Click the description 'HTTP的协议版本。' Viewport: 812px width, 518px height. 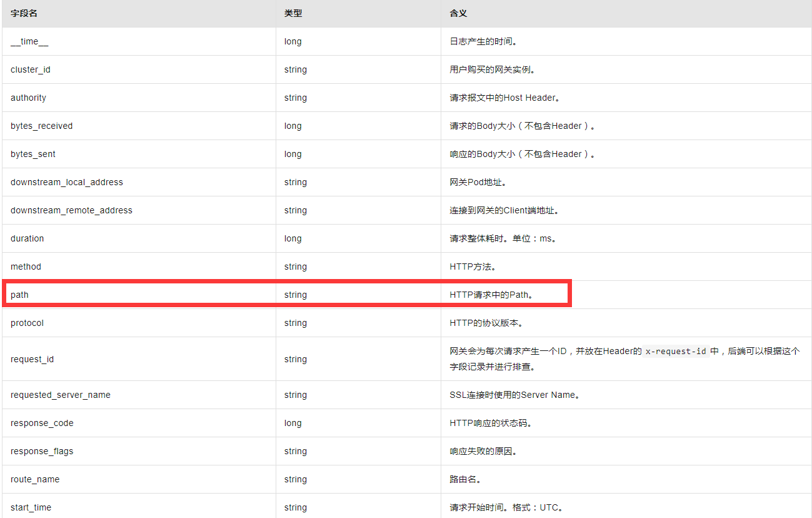[x=487, y=323]
